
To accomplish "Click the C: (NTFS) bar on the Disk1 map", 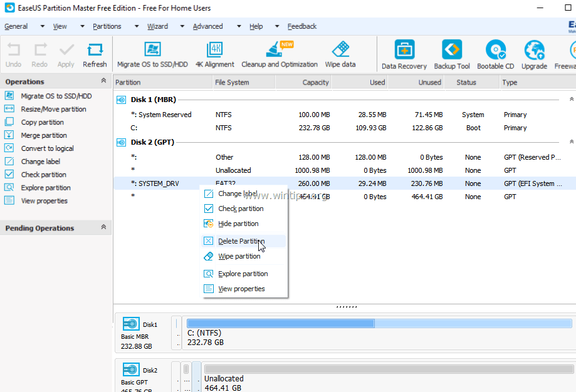I will click(x=379, y=323).
